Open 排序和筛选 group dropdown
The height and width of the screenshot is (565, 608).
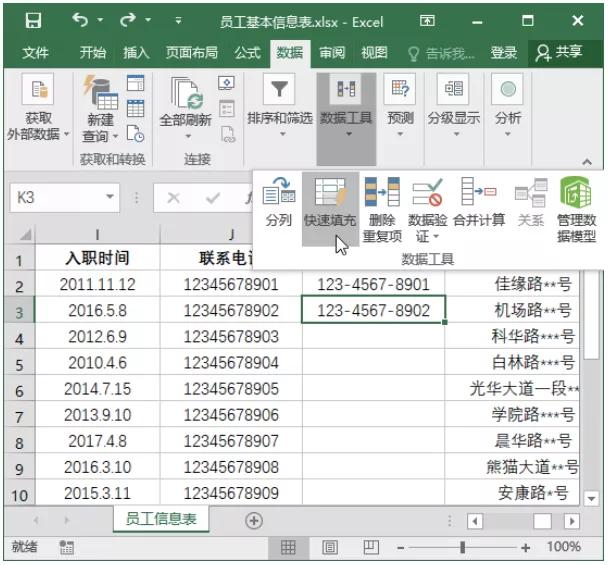point(280,105)
